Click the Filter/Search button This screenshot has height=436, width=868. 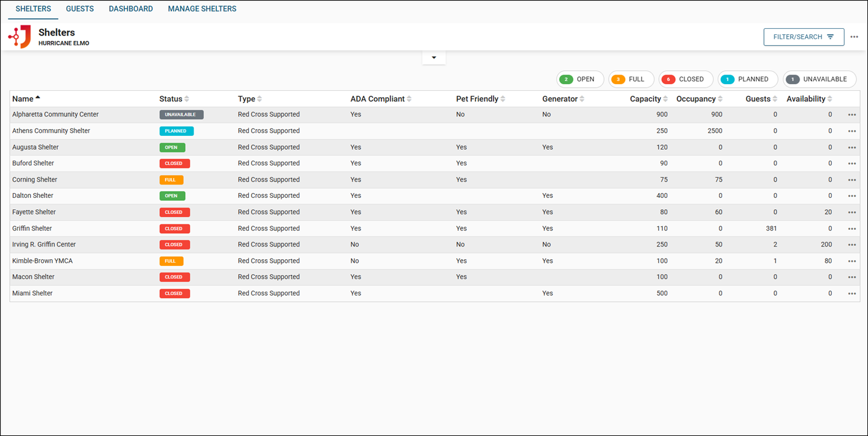tap(803, 37)
